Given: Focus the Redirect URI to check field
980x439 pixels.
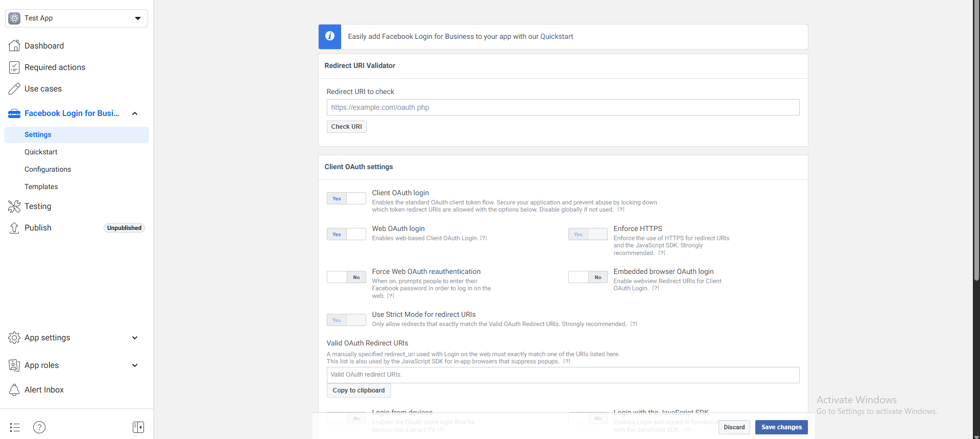Looking at the screenshot, I should pos(563,107).
